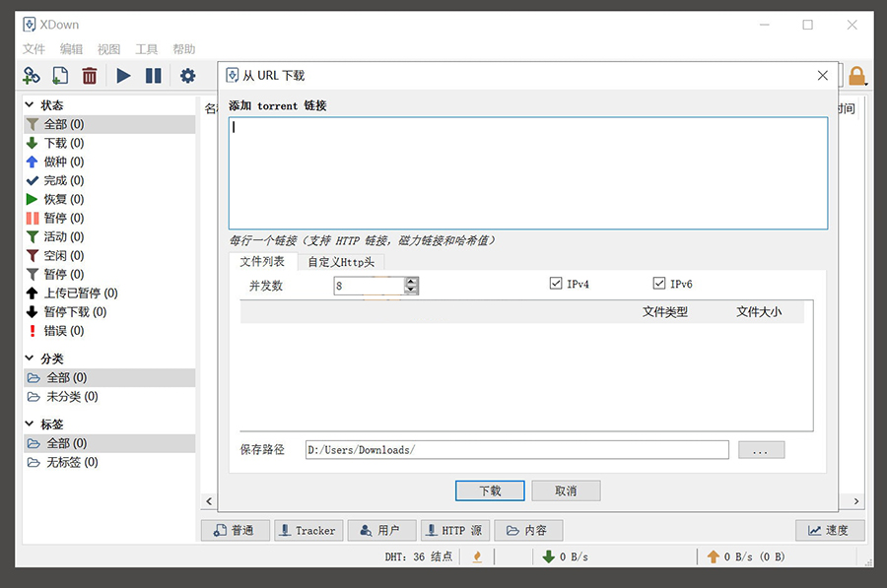Click the 取消 button
This screenshot has height=588, width=887.
[566, 490]
